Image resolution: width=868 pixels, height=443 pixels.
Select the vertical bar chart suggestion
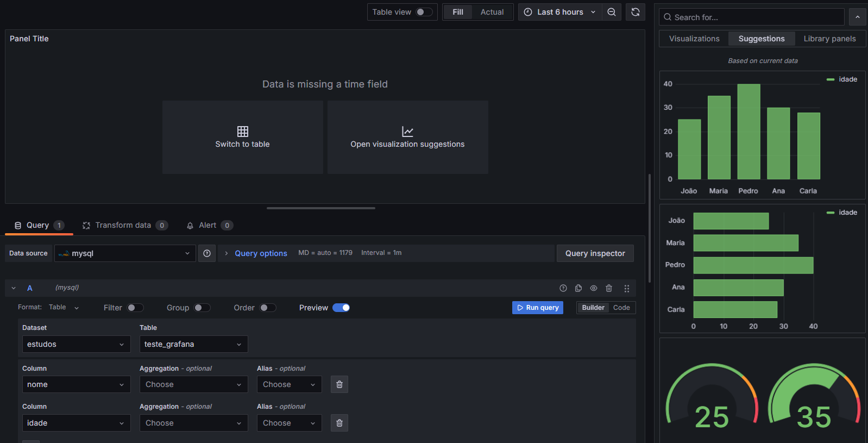point(763,135)
